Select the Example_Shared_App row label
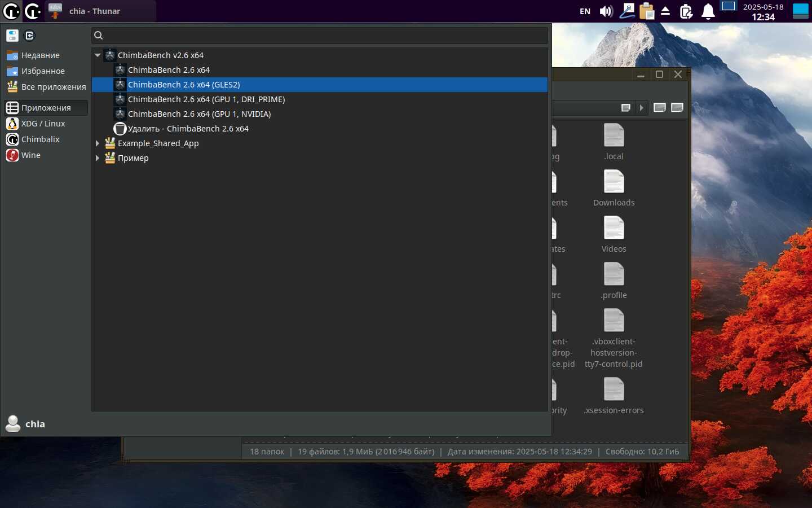Screen dimensions: 812x508 [x=158, y=143]
